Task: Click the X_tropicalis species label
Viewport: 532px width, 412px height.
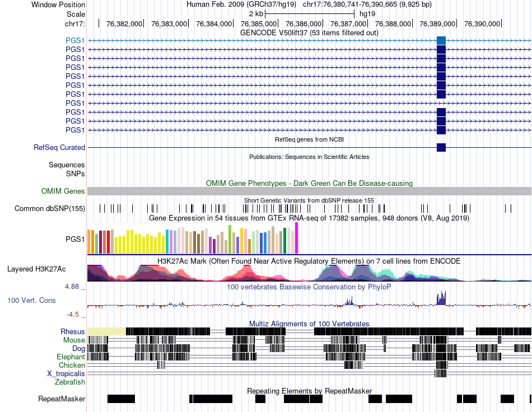Action: click(x=66, y=374)
